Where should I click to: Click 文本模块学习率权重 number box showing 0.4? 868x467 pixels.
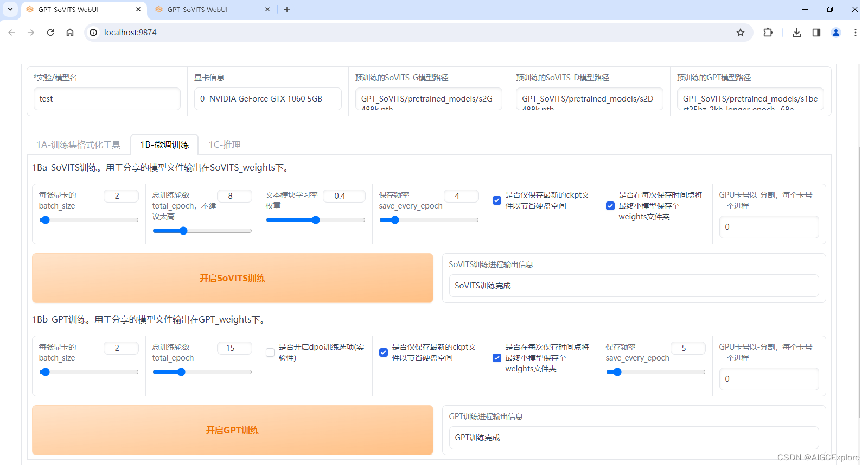tap(344, 196)
